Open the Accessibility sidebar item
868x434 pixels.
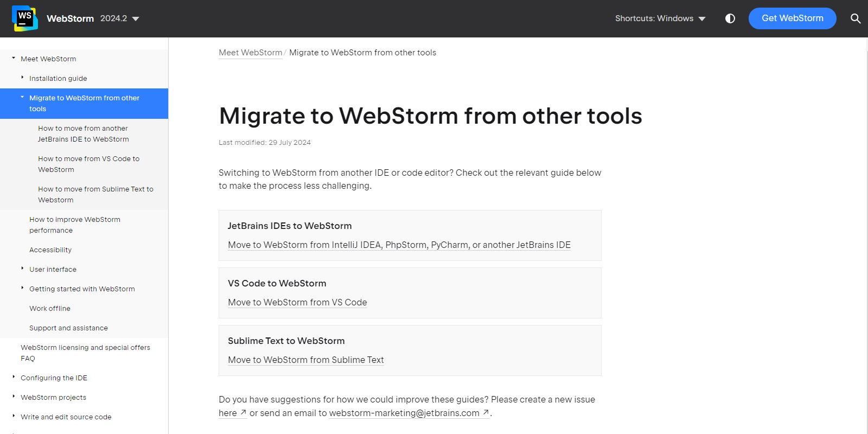pos(50,250)
